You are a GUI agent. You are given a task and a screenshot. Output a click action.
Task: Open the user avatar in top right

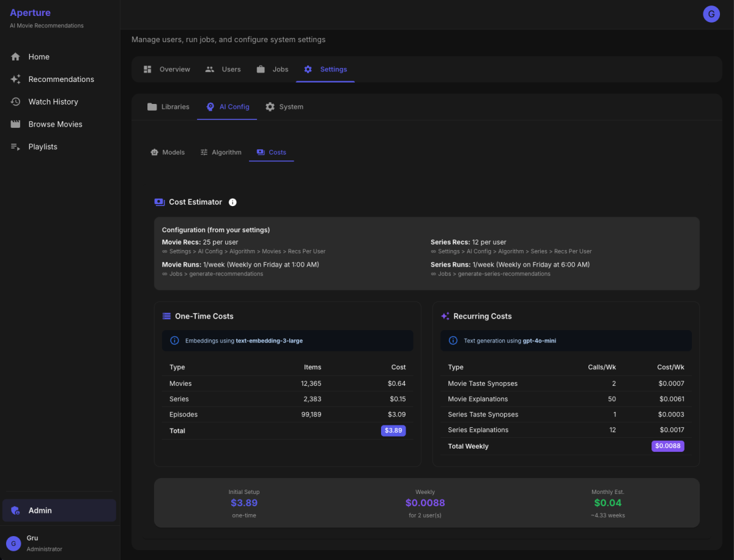click(x=711, y=14)
